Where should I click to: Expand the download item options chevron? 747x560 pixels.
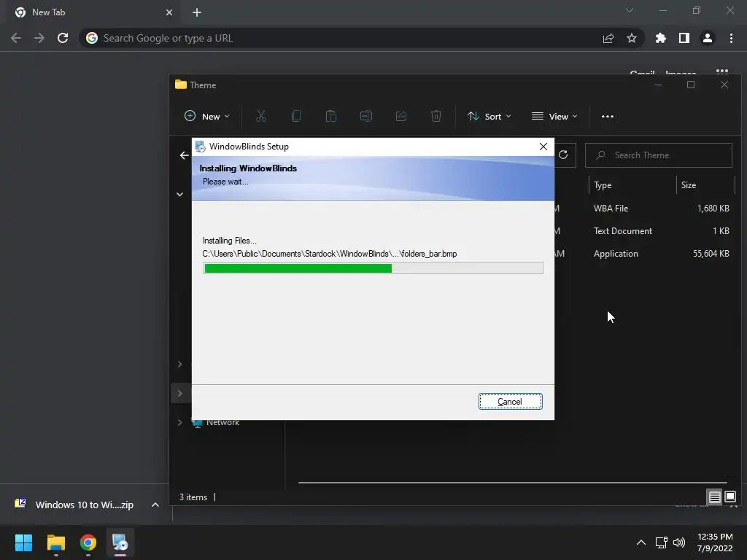click(x=155, y=505)
